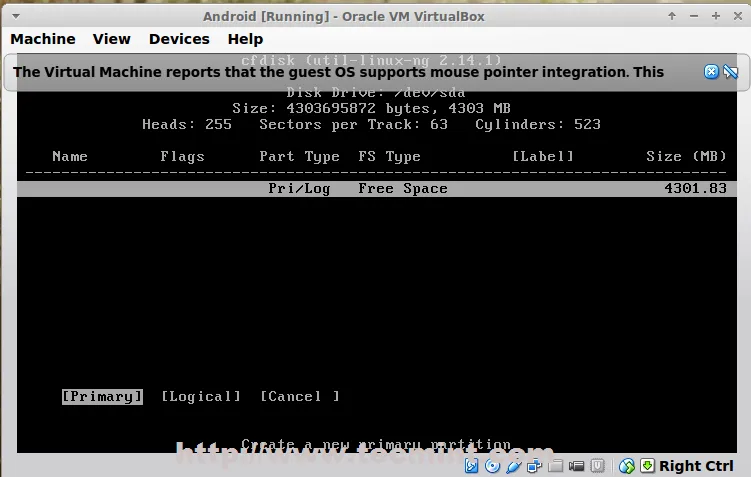751x477 pixels.
Task: Click the virtualization CPU status icon
Action: pyautogui.click(x=597, y=466)
